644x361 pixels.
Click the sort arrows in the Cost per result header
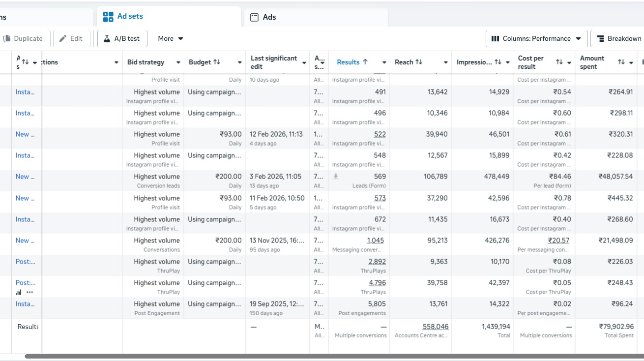[559, 62]
